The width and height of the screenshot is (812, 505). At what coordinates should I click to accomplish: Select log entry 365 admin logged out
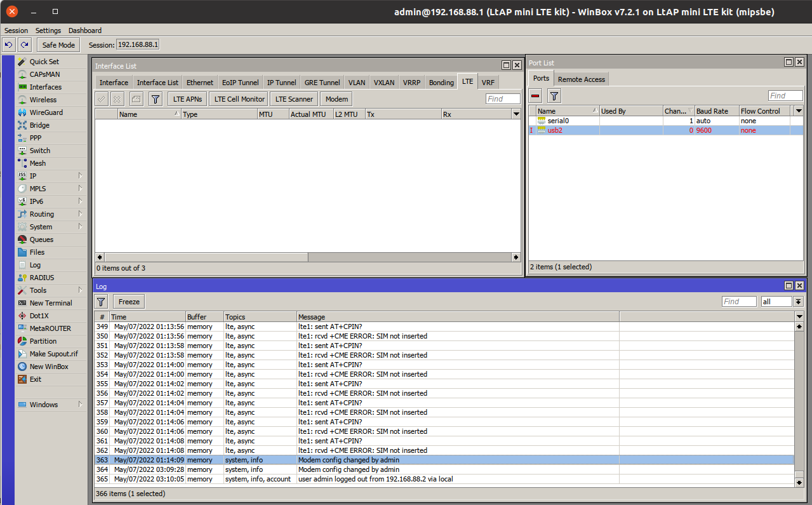tap(444, 479)
